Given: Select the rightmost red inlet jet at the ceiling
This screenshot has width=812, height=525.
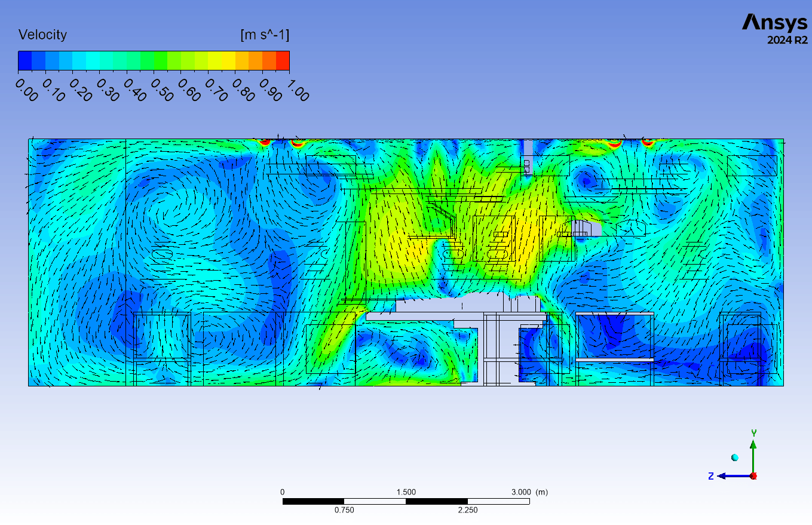Looking at the screenshot, I should click(x=648, y=142).
